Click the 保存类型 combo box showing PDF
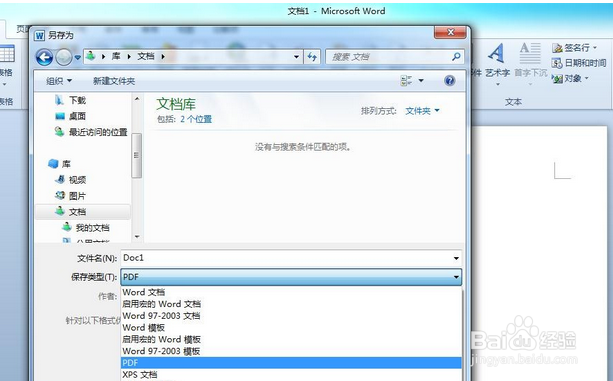Viewport: 613px width, 381px height. coord(291,277)
